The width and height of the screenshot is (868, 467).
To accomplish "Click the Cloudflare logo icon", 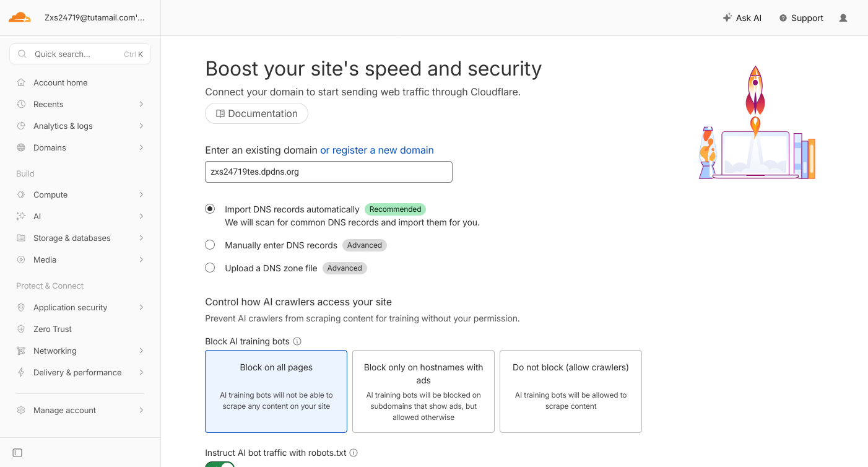I will 19,17.
